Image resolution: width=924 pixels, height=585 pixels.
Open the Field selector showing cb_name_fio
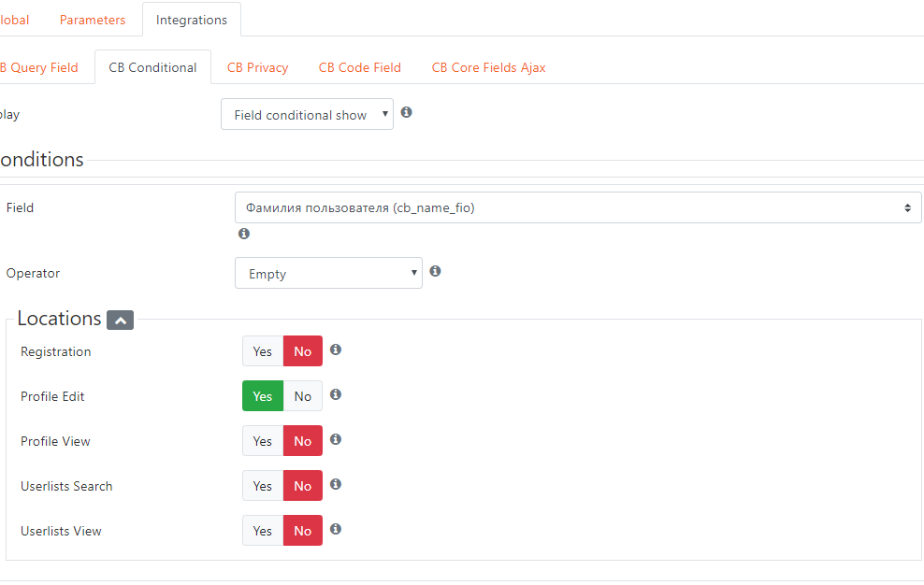pyautogui.click(x=578, y=207)
